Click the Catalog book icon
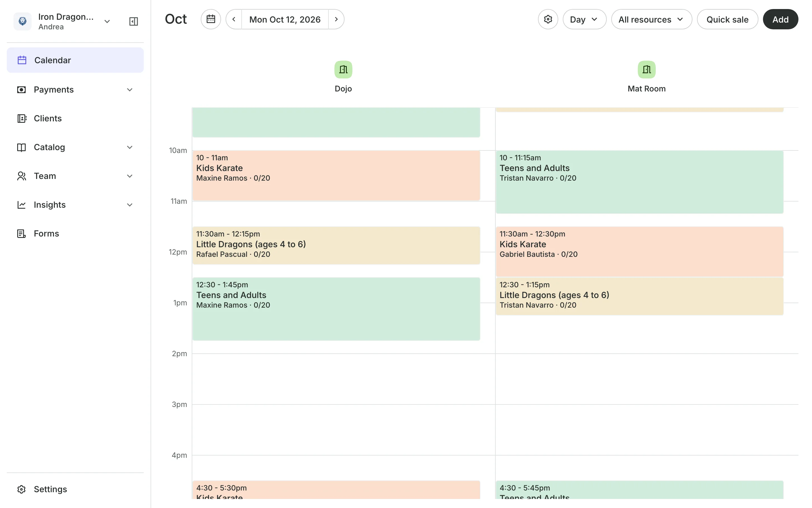The width and height of the screenshot is (812, 508). click(x=21, y=148)
